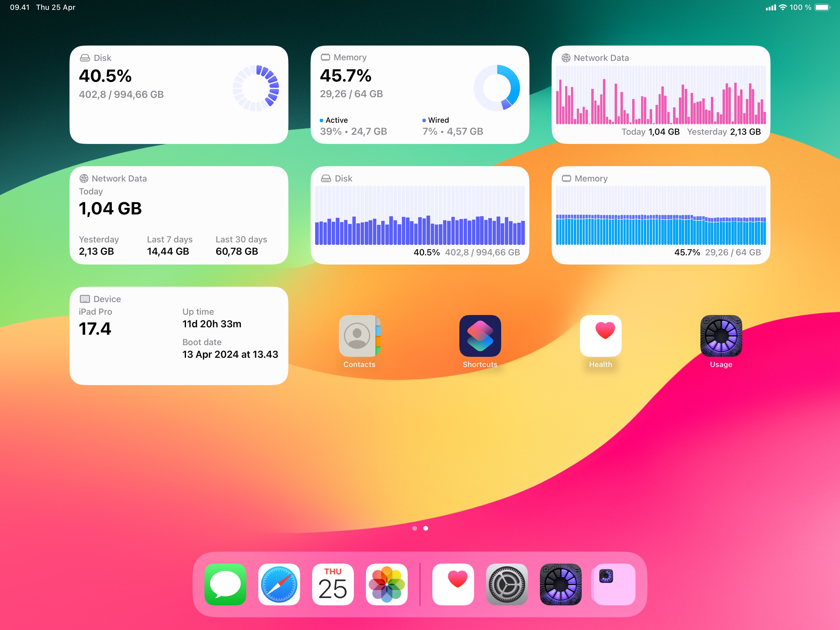This screenshot has width=840, height=630.
Task: Open the Health app on home screen
Action: pyautogui.click(x=600, y=336)
